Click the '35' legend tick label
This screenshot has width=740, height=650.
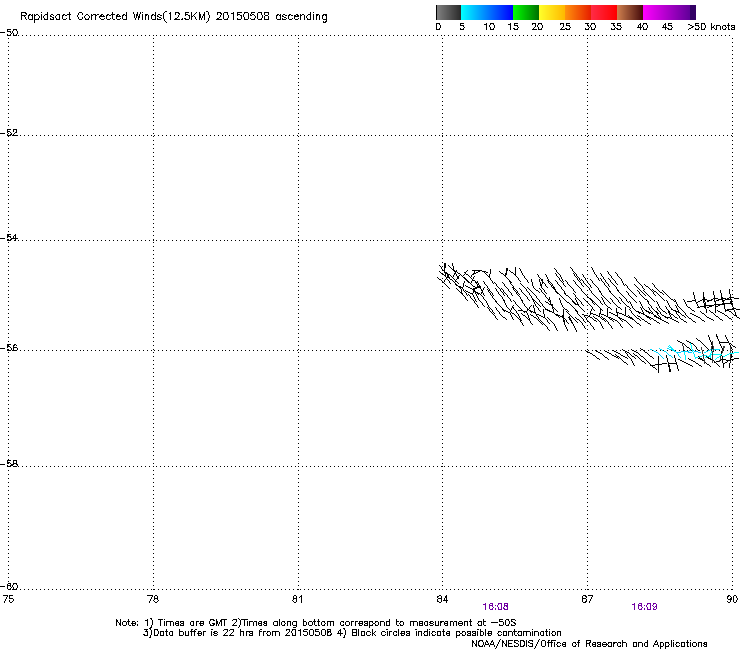coord(616,27)
